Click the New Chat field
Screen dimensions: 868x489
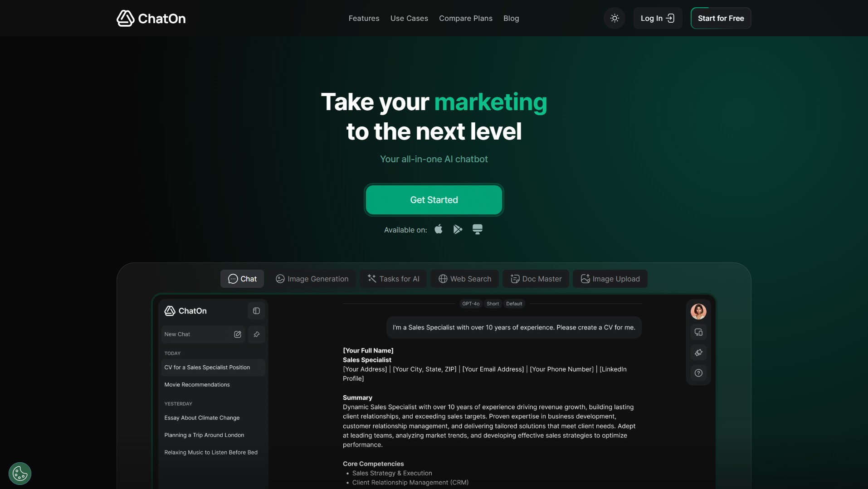[203, 334]
